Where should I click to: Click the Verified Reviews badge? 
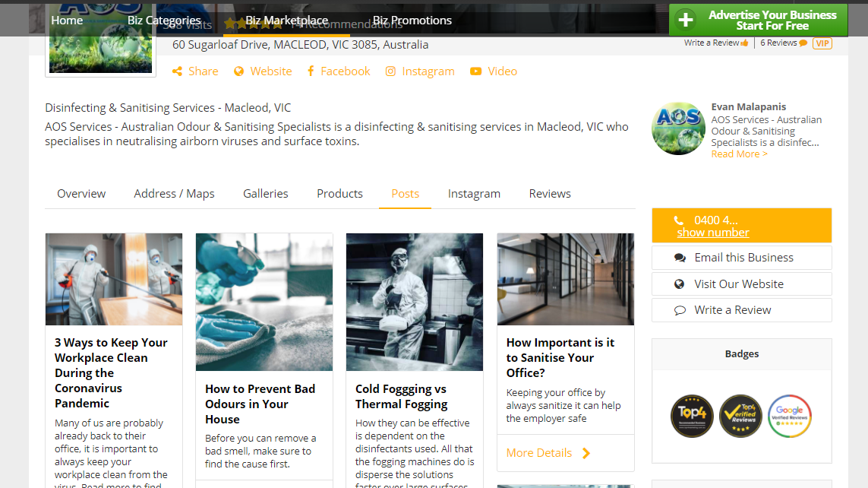[740, 416]
